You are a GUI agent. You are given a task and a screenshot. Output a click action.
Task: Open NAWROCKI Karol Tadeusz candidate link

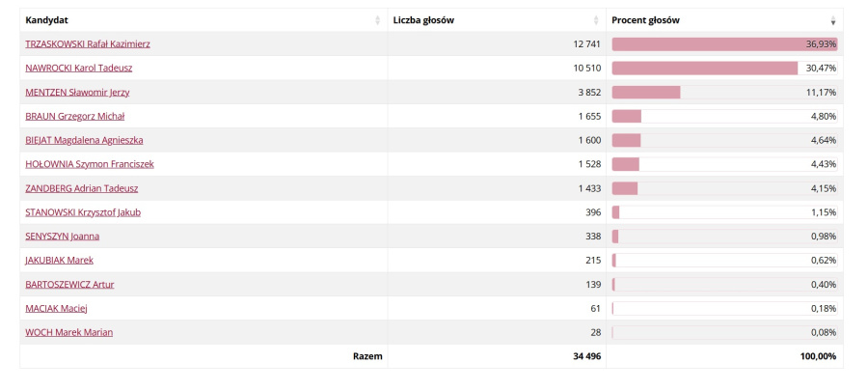point(79,69)
